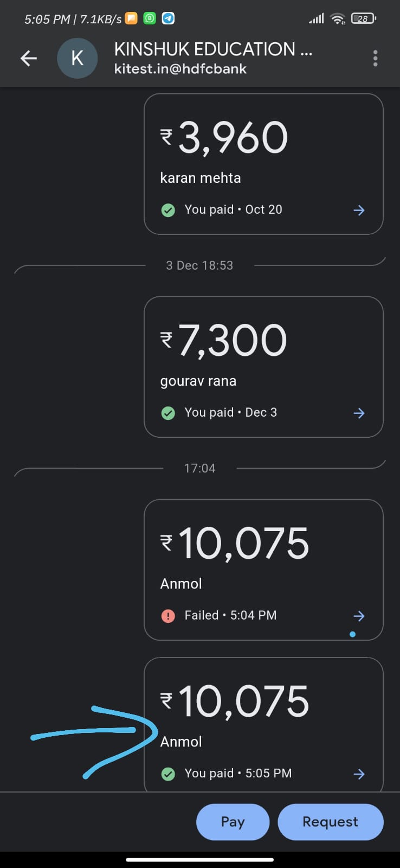This screenshot has width=400, height=868.
Task: Open details arrow for ₹7,300 payment
Action: [x=359, y=413]
